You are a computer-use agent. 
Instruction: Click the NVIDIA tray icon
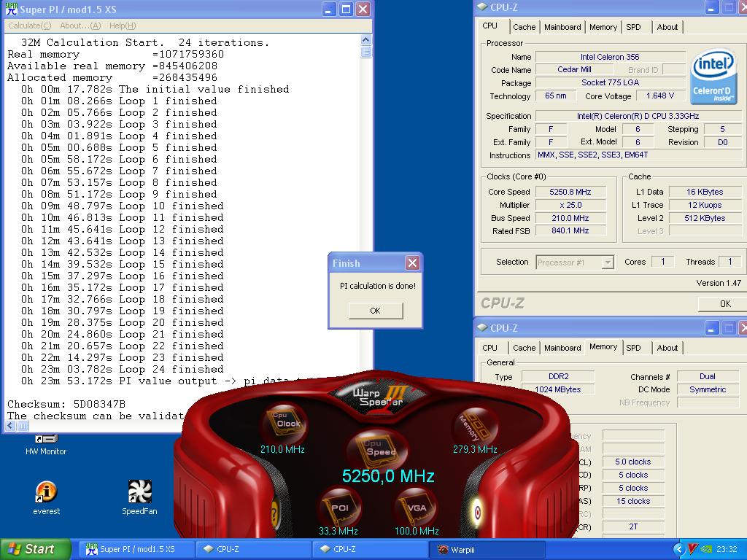[707, 549]
